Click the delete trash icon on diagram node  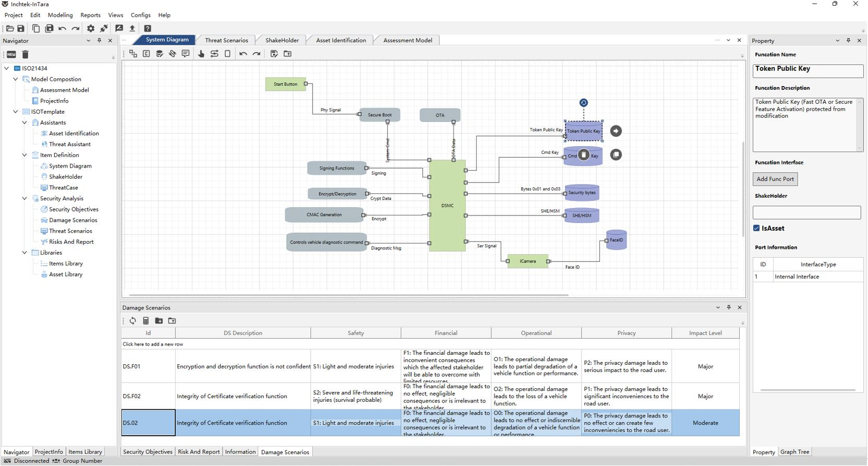584,154
